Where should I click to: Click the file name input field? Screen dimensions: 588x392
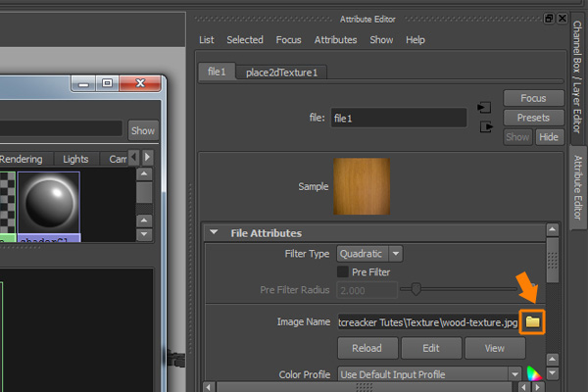(398, 118)
